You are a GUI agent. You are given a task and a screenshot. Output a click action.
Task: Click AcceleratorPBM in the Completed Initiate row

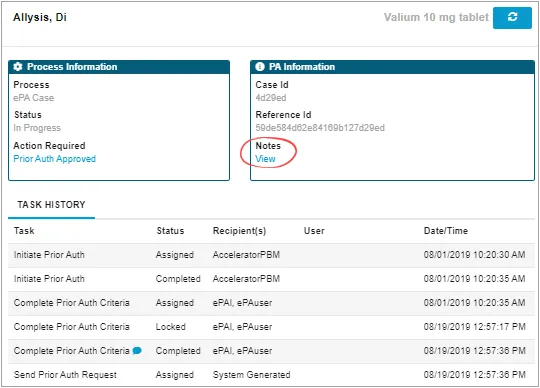246,279
